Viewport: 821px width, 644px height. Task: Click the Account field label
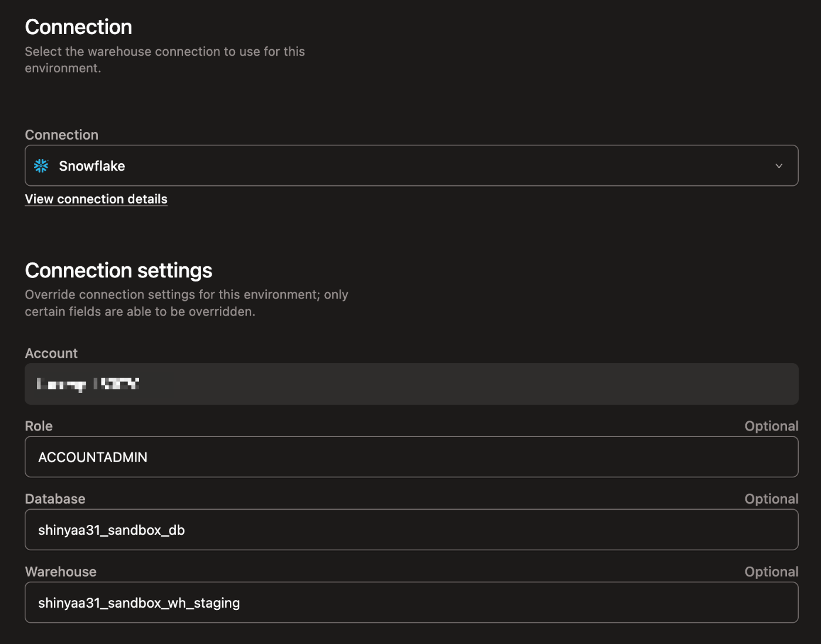tap(51, 354)
